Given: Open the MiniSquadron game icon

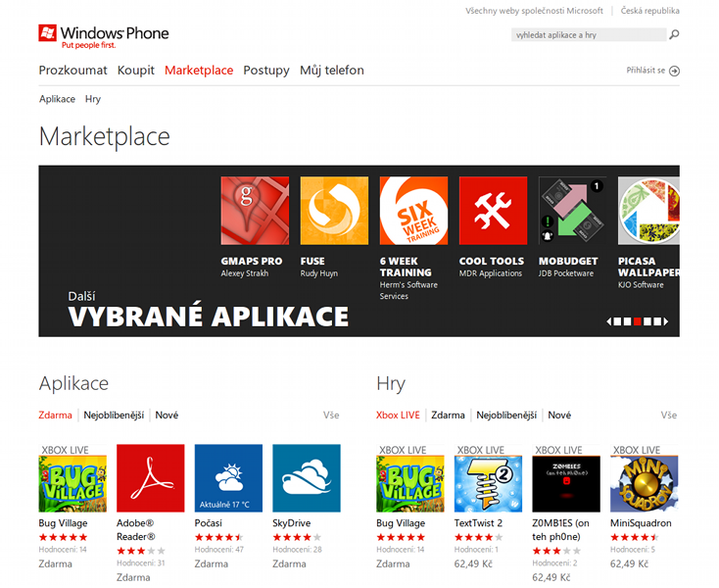Looking at the screenshot, I should click(644, 478).
